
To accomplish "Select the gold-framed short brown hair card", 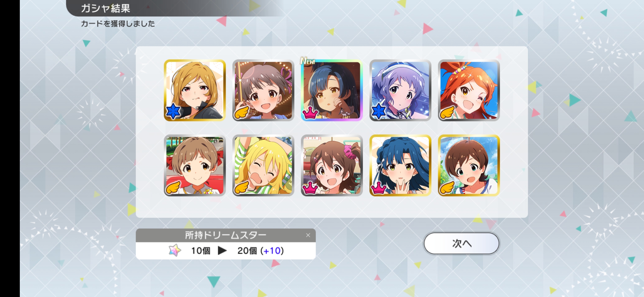I will (x=469, y=165).
